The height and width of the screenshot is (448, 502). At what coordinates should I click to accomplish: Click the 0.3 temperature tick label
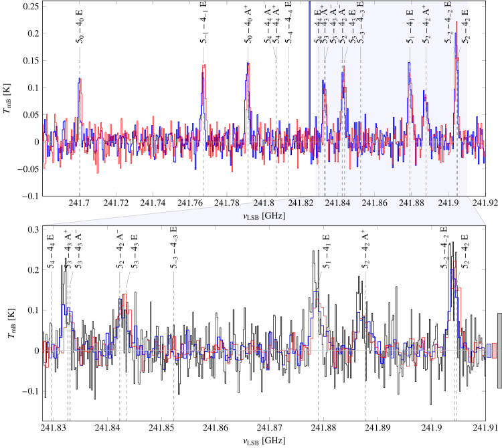pos(33,229)
